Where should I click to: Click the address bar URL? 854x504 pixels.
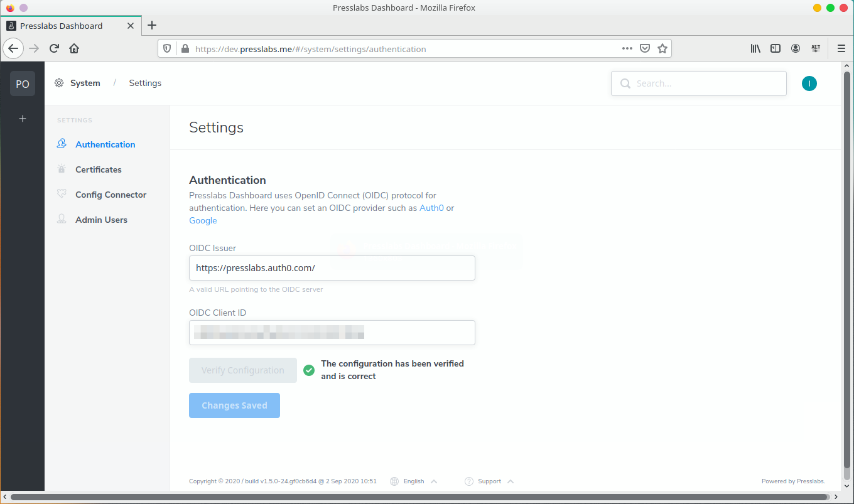[310, 48]
